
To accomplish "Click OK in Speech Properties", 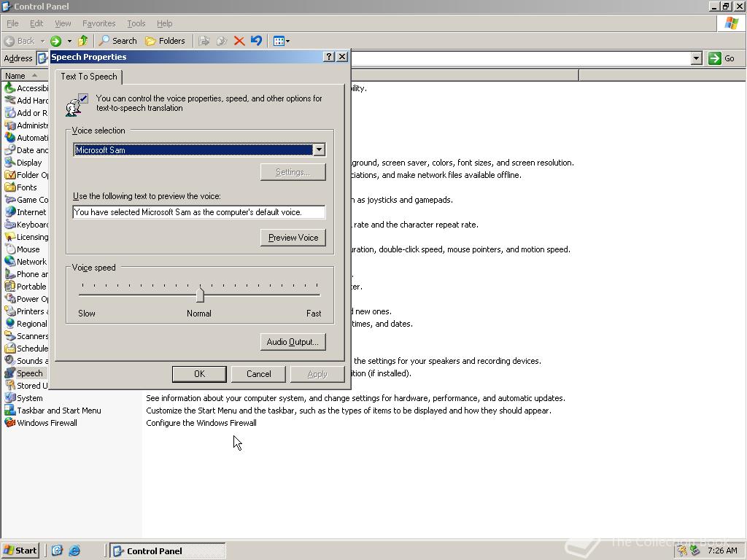I will [199, 374].
